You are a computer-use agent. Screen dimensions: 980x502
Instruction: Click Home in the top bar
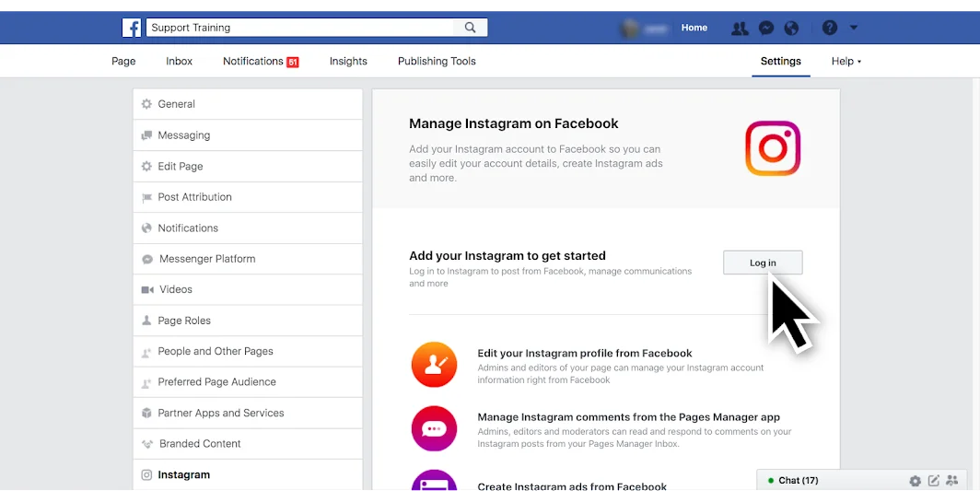[694, 28]
